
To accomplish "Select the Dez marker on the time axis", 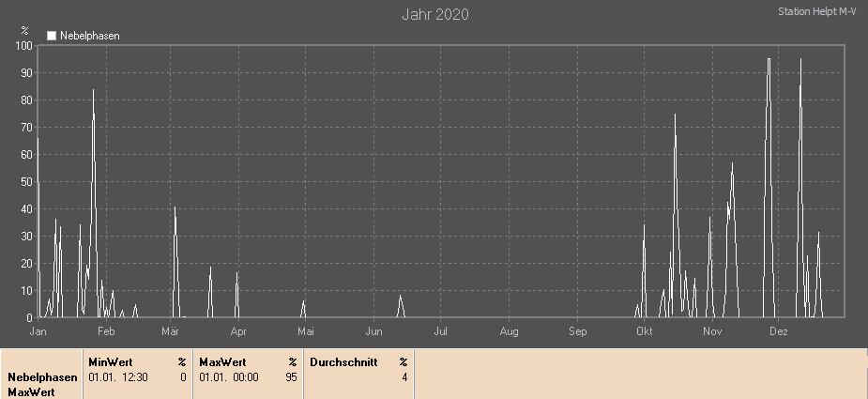I will click(x=778, y=331).
